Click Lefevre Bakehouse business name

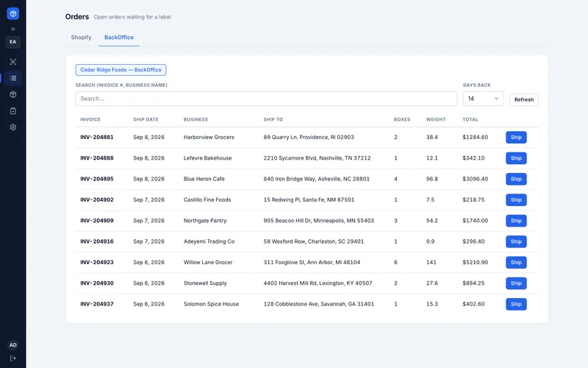pos(208,158)
